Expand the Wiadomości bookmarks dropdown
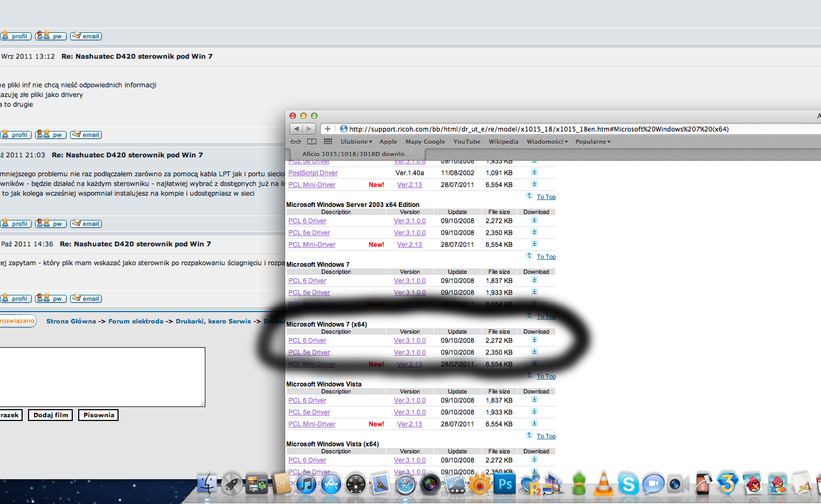Image resolution: width=821 pixels, height=504 pixels. (x=547, y=142)
